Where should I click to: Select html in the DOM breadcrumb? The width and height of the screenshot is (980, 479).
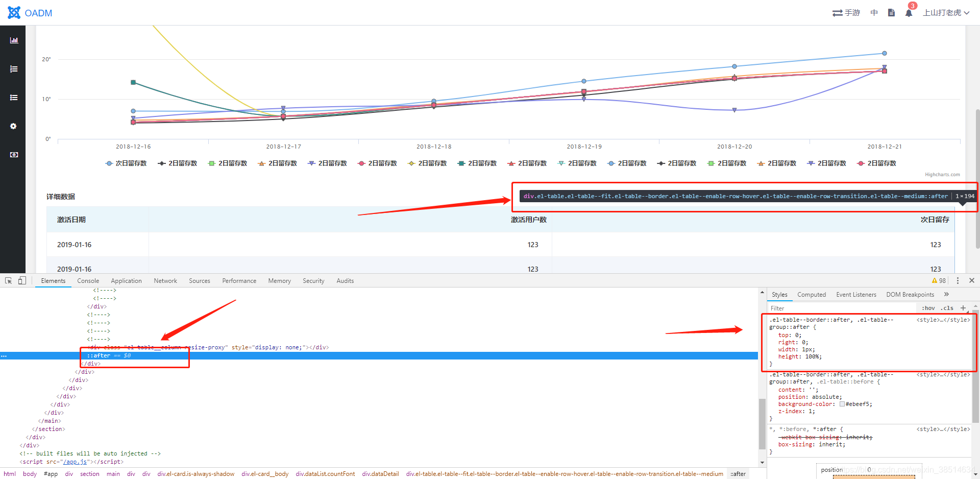(10, 474)
